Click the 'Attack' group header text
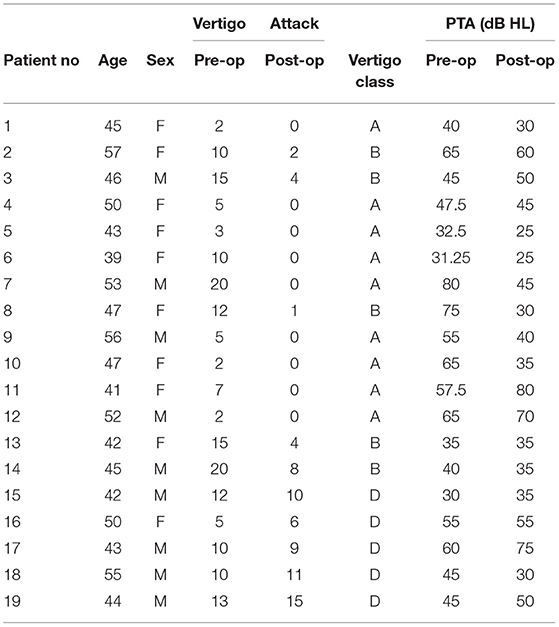 click(x=294, y=24)
